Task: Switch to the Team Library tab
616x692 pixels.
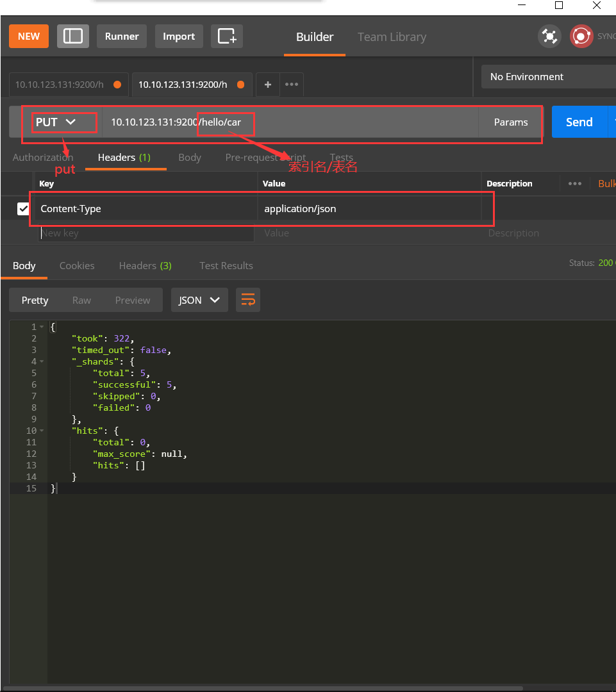Action: [392, 37]
